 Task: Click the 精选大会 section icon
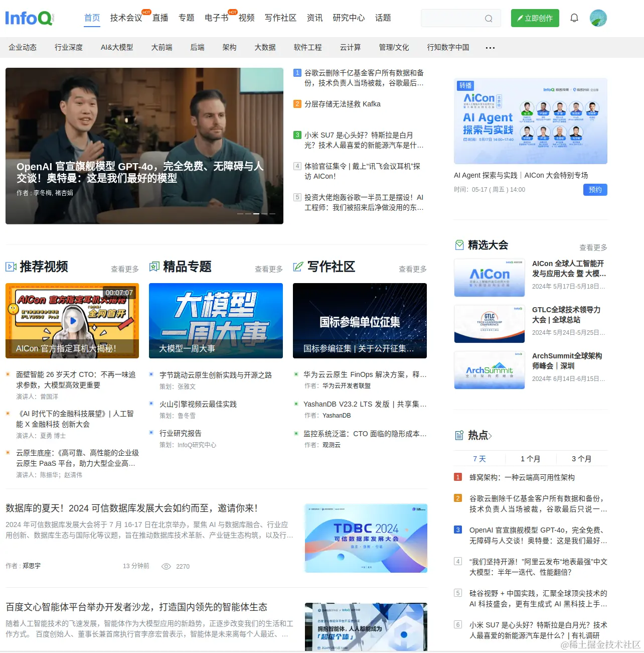coord(459,245)
